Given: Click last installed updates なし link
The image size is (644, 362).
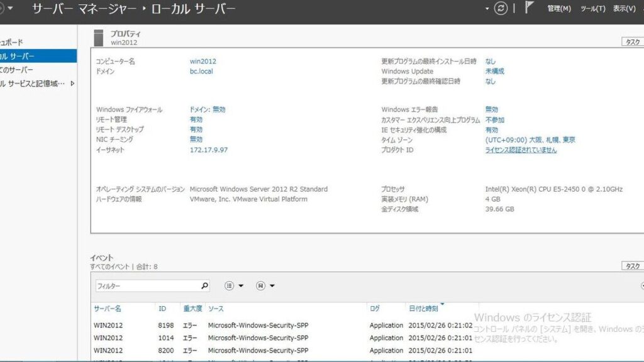Looking at the screenshot, I should point(491,61).
